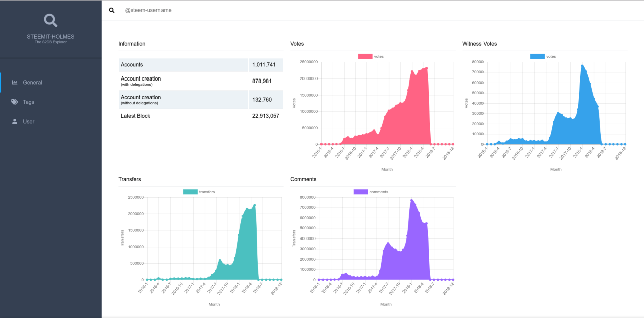Viewport: 644px width, 318px height.
Task: Click the Account creation with delegations row
Action: coord(201,81)
